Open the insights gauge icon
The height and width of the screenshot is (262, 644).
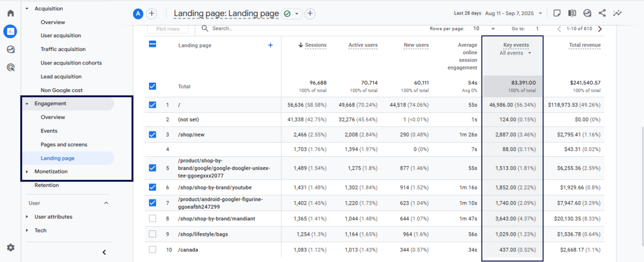click(x=587, y=13)
